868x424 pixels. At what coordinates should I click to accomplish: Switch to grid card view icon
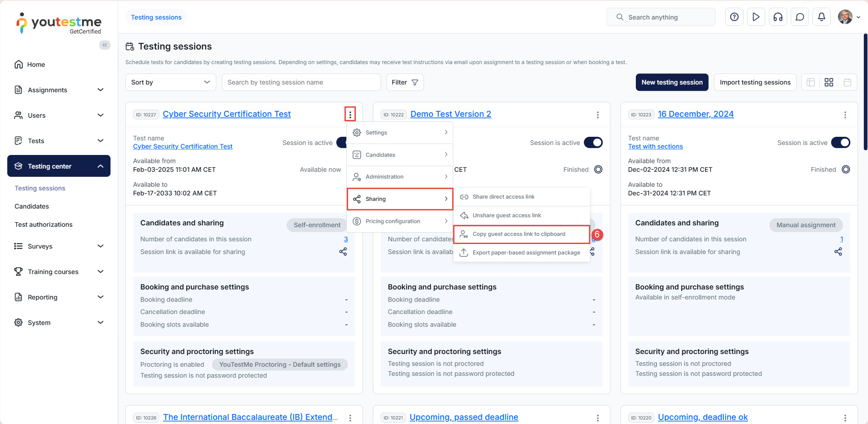coord(828,82)
